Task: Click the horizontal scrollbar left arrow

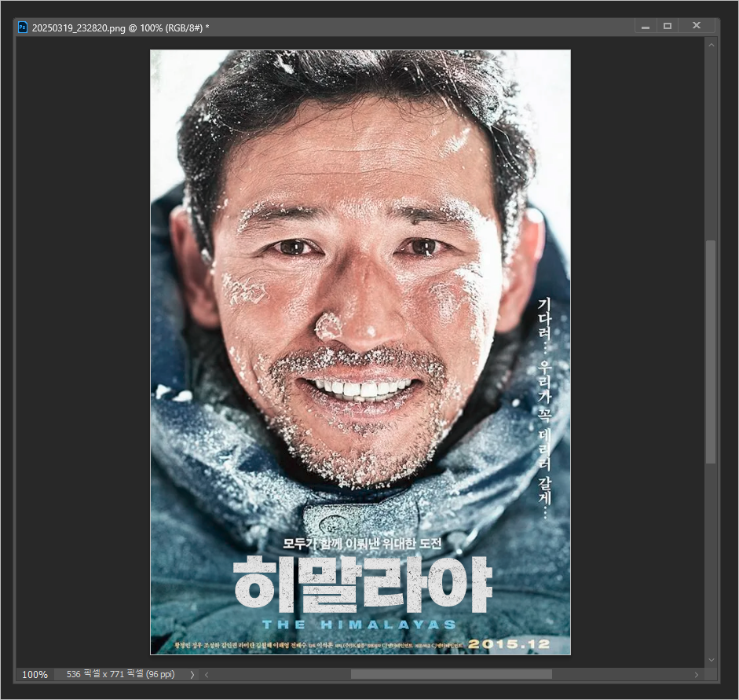Action: tap(207, 675)
